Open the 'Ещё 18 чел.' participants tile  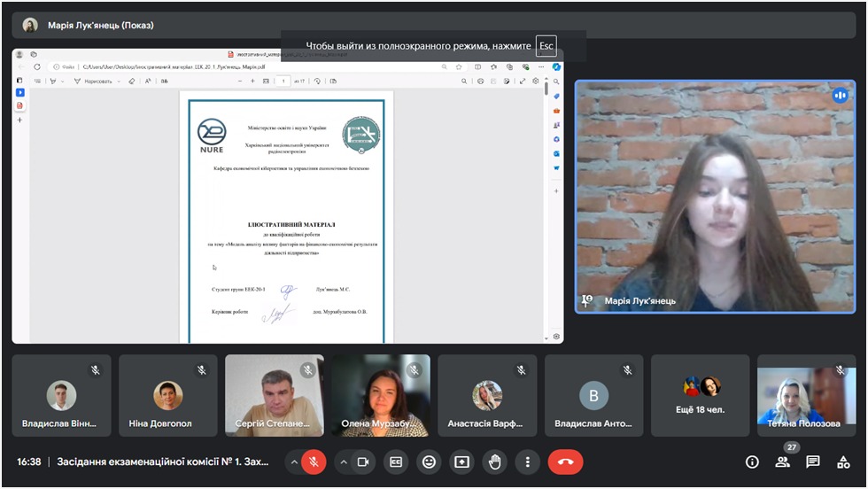click(700, 395)
